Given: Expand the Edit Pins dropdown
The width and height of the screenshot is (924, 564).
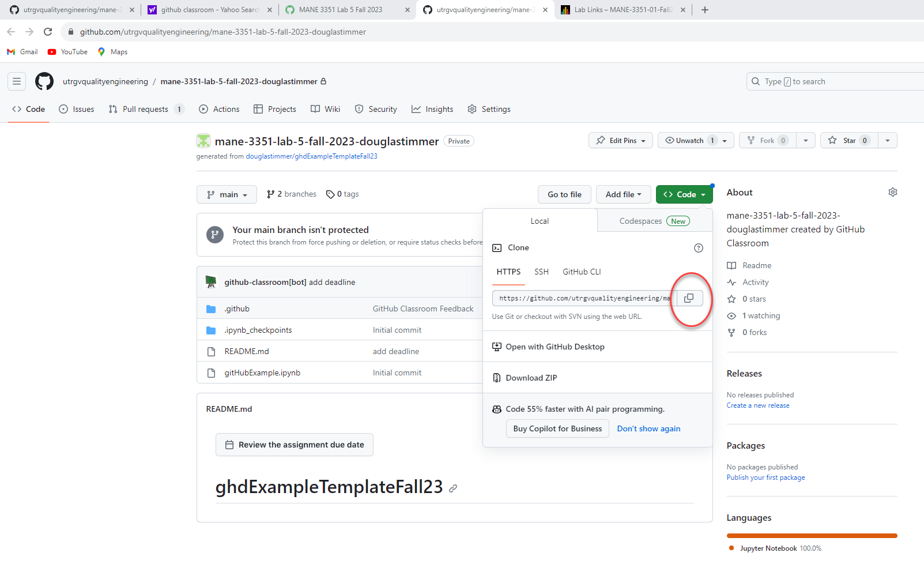Looking at the screenshot, I should tap(621, 140).
